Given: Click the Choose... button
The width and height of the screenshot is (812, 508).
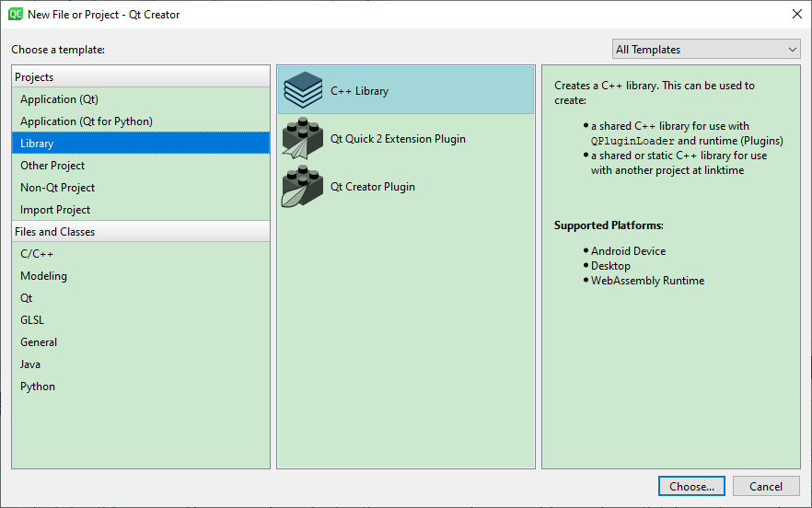Looking at the screenshot, I should [x=691, y=486].
